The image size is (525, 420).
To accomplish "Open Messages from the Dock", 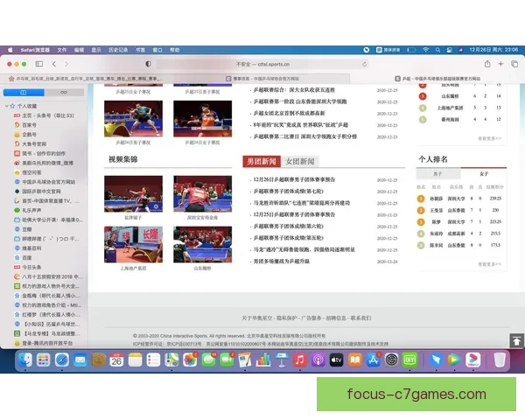I will (x=208, y=360).
